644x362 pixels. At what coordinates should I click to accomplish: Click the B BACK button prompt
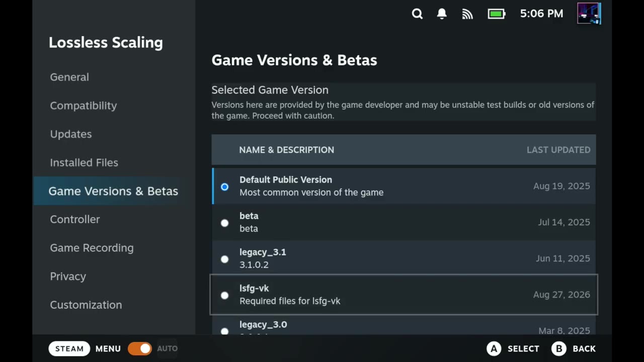574,348
